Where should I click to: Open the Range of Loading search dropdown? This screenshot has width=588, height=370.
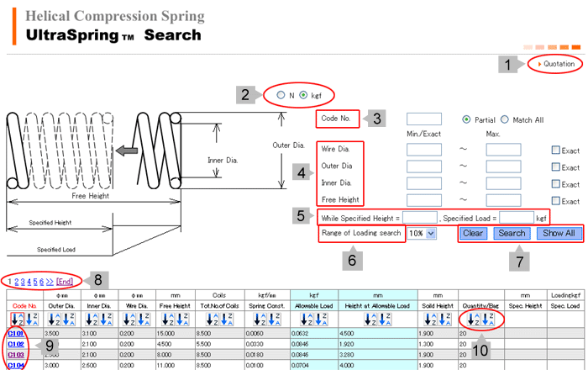pyautogui.click(x=422, y=234)
